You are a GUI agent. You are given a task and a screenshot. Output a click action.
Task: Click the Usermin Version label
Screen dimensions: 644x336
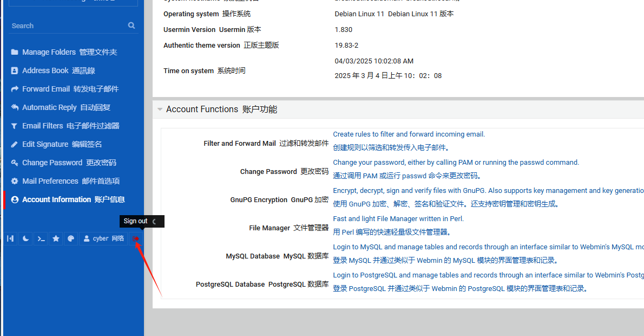[212, 30]
